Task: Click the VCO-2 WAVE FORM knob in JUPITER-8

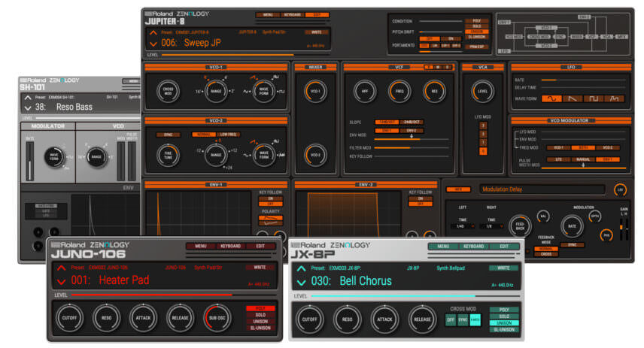Action: [263, 155]
